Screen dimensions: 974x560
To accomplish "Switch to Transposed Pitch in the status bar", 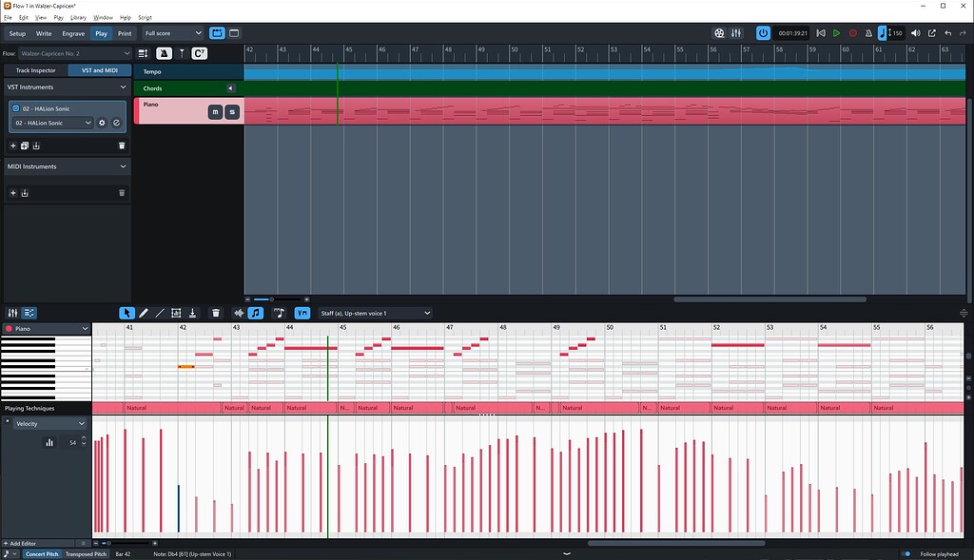I will tap(86, 552).
